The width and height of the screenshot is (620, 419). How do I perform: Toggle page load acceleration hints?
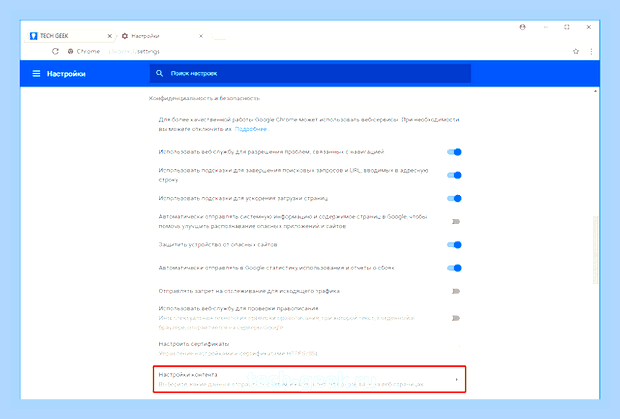click(x=454, y=198)
